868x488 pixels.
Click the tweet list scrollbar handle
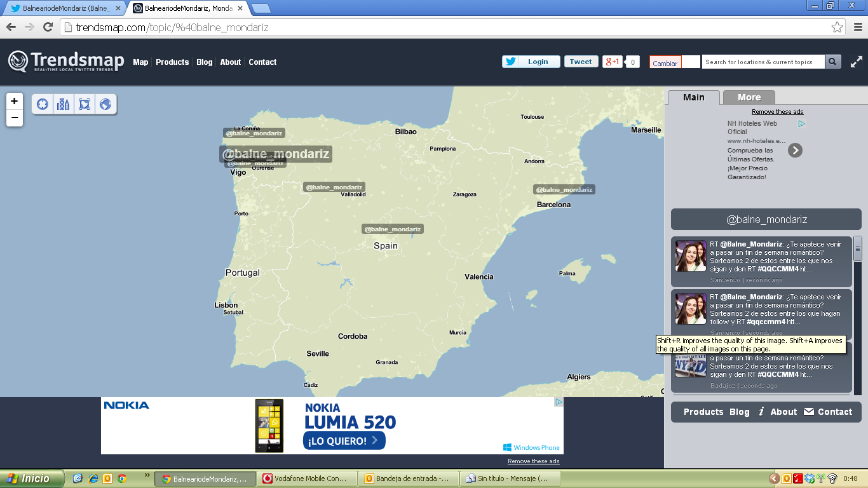point(857,248)
